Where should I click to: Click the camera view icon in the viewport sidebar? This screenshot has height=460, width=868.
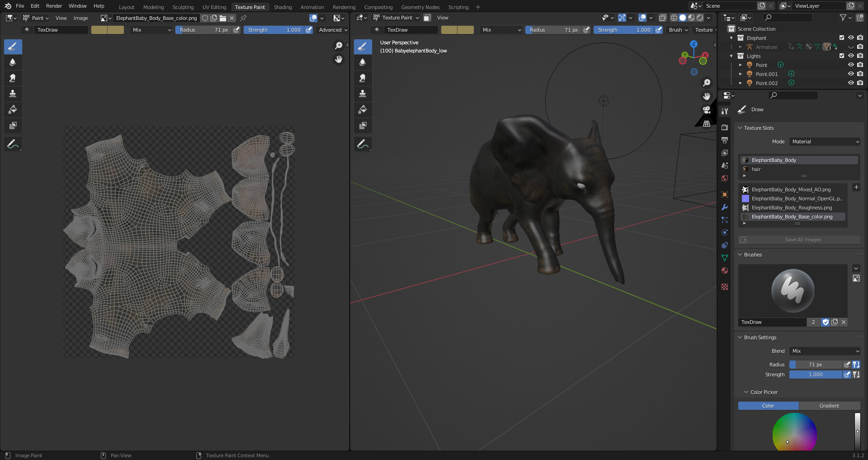pos(706,110)
